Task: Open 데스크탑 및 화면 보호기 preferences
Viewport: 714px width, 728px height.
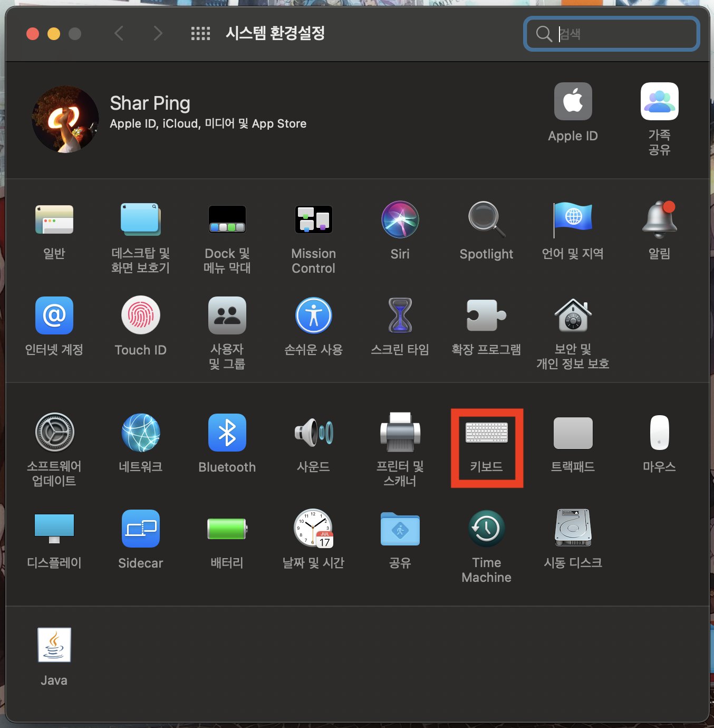Action: pyautogui.click(x=140, y=219)
